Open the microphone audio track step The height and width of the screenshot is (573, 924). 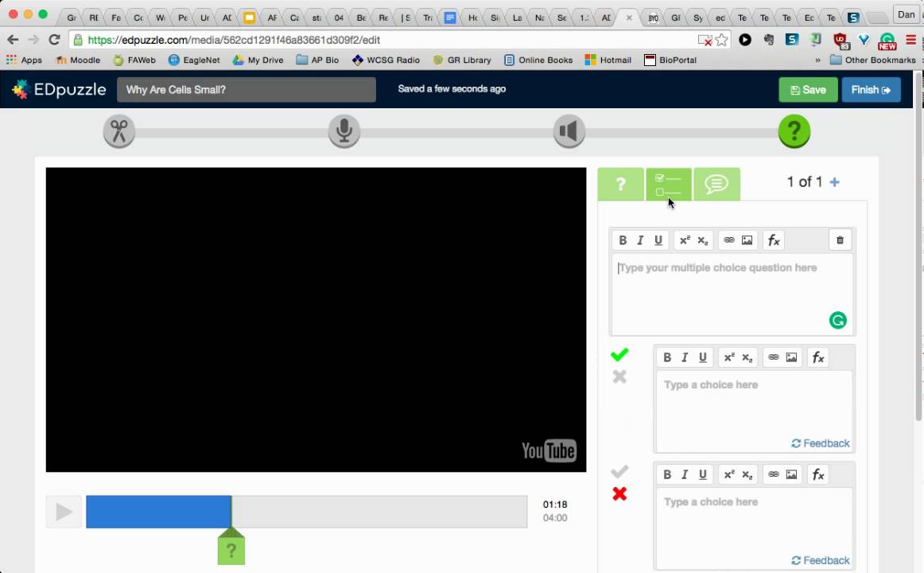click(344, 131)
